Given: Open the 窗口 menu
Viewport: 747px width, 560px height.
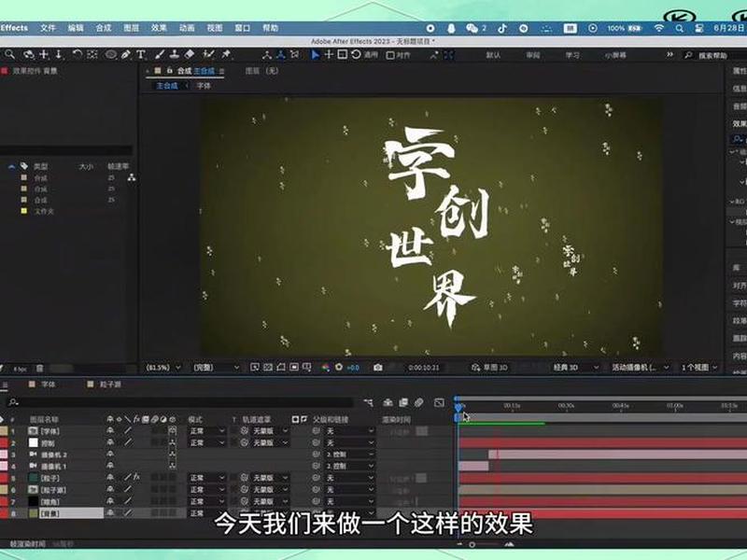Looking at the screenshot, I should click(x=243, y=28).
